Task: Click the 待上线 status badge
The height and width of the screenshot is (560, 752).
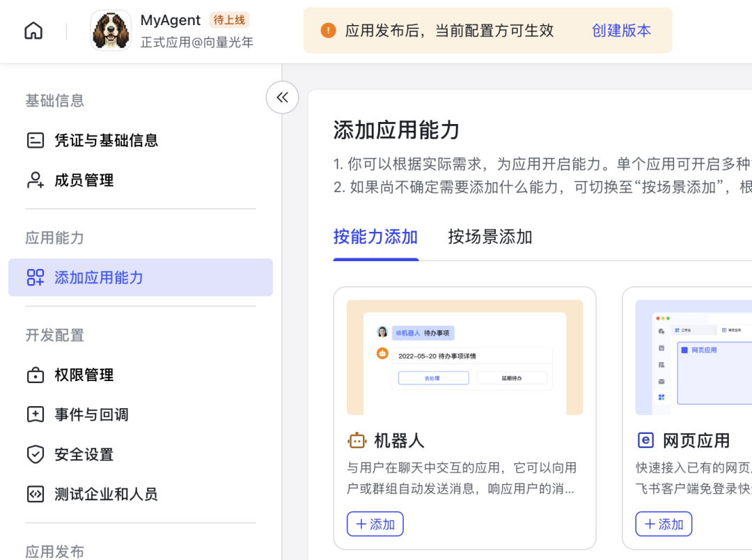Action: 230,20
